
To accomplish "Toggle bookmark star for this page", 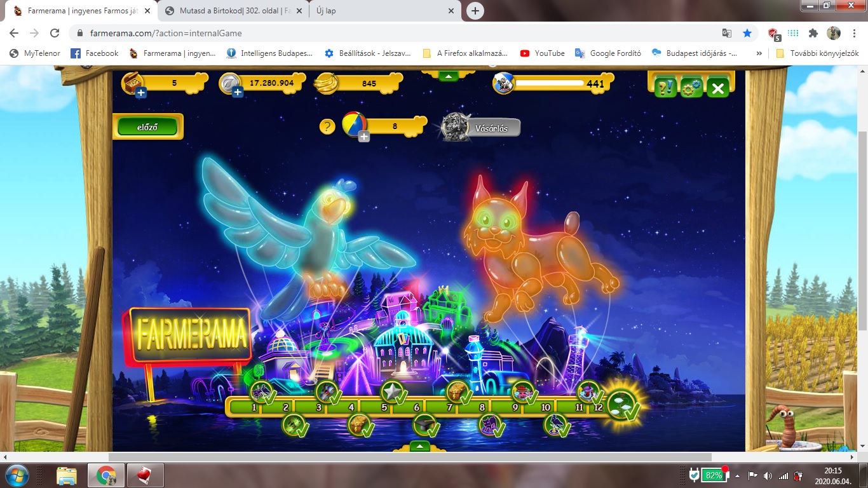I will (x=747, y=33).
